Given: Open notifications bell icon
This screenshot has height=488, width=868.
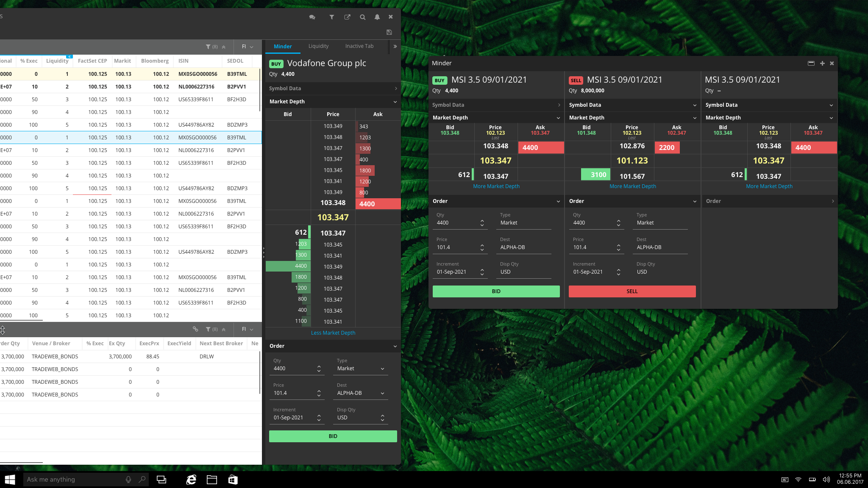Looking at the screenshot, I should (x=377, y=17).
